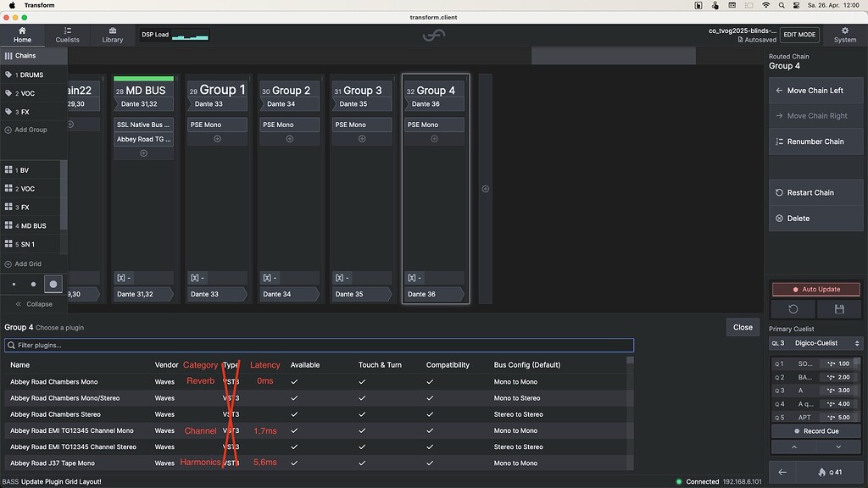Open the System settings panel
The height and width of the screenshot is (488, 868).
coord(844,35)
